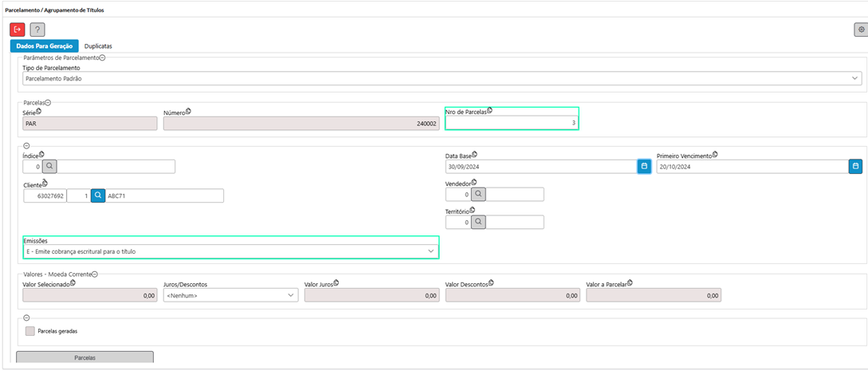The image size is (868, 371).
Task: Click the Valor Descontos field
Action: pyautogui.click(x=513, y=296)
